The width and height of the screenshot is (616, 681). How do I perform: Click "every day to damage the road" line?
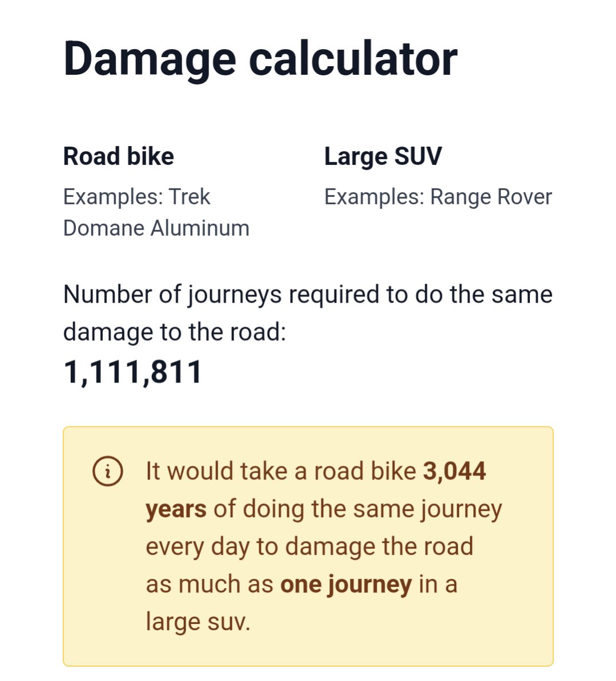309,547
